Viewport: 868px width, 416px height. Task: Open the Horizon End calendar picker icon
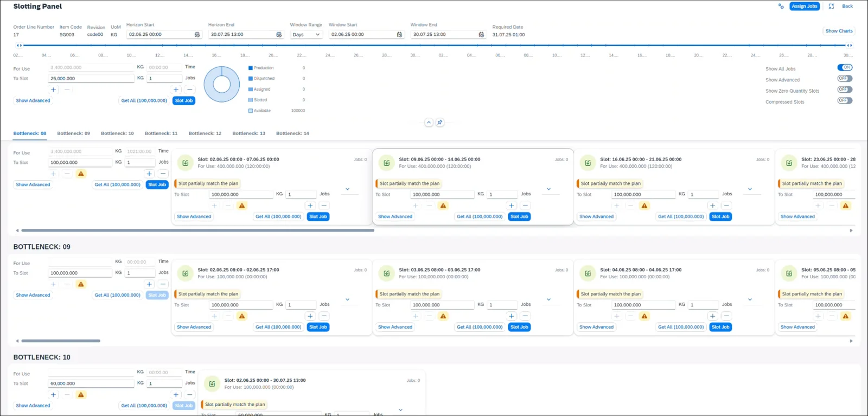279,35
